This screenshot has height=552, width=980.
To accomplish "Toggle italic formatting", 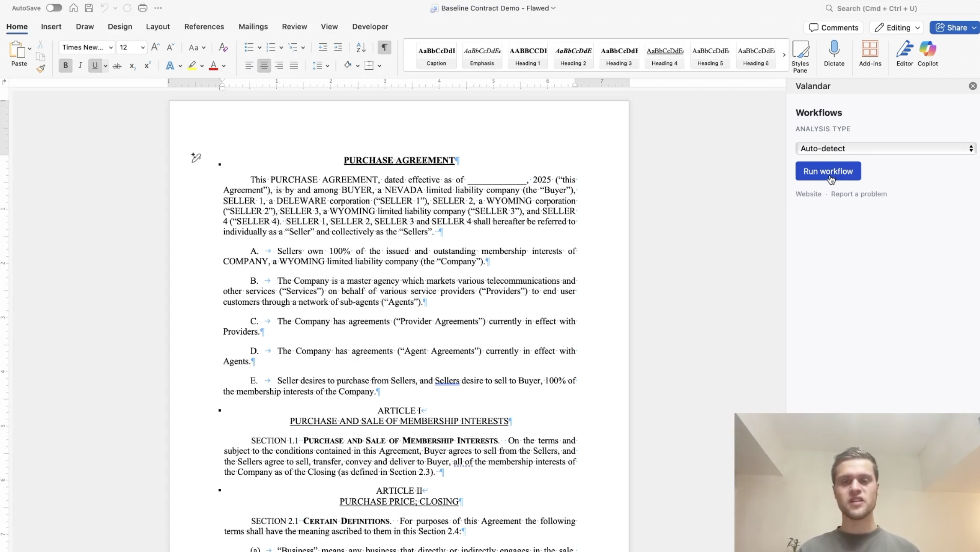I will (80, 66).
